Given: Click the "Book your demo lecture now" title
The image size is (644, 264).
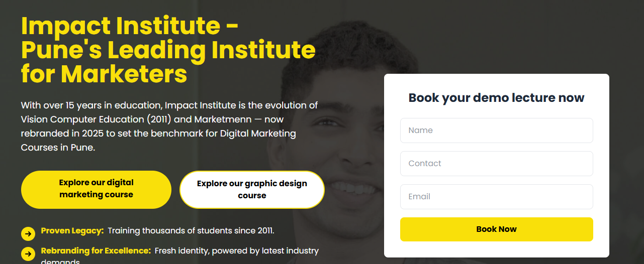Looking at the screenshot, I should click(496, 98).
